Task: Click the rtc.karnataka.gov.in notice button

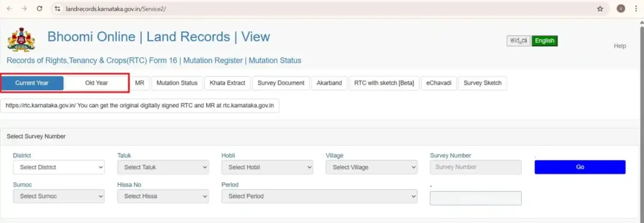Action: tap(140, 106)
